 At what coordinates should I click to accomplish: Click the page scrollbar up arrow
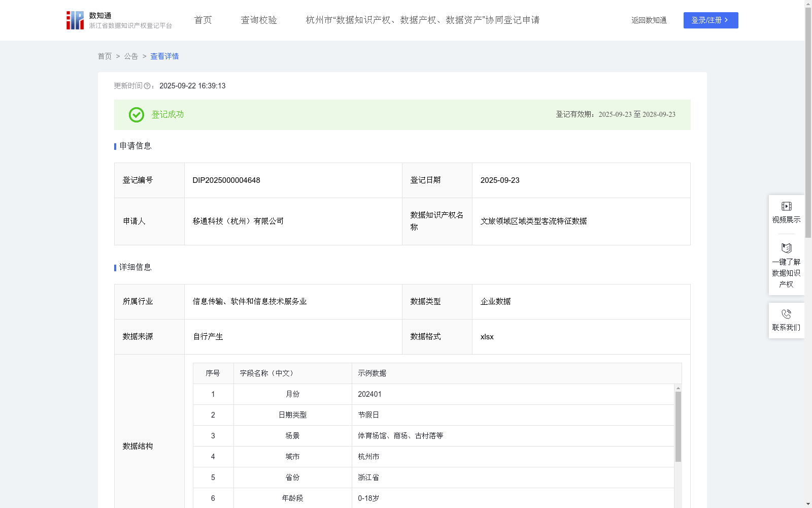pos(808,4)
